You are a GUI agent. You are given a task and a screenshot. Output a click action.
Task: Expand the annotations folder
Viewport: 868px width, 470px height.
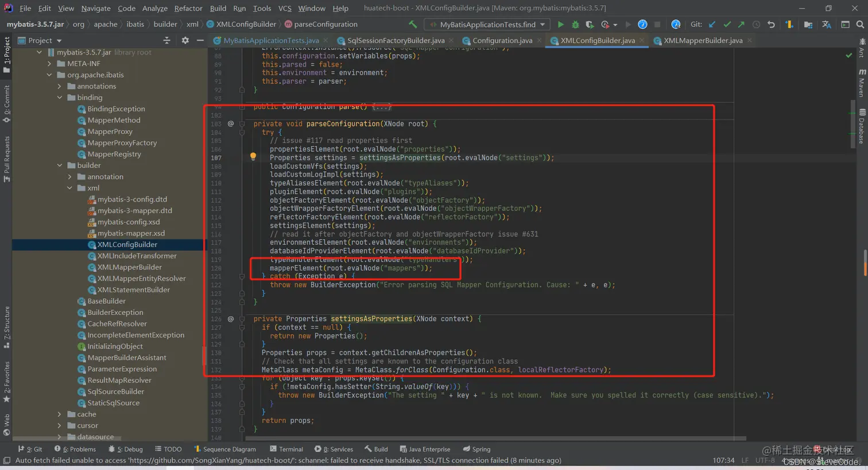pos(59,86)
